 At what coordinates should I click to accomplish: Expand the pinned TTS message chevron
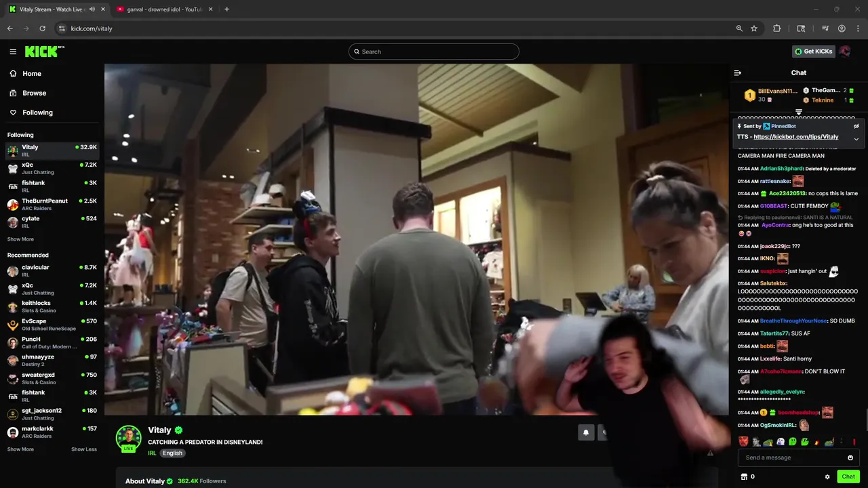856,139
